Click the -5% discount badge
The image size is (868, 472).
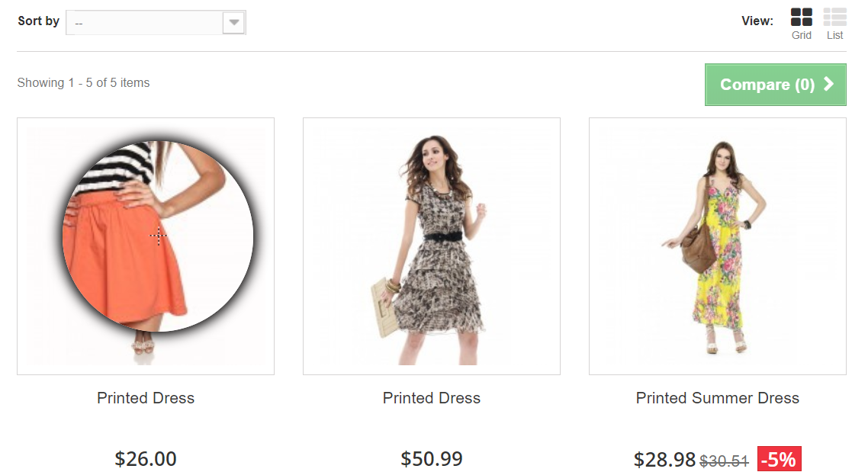[x=779, y=459]
